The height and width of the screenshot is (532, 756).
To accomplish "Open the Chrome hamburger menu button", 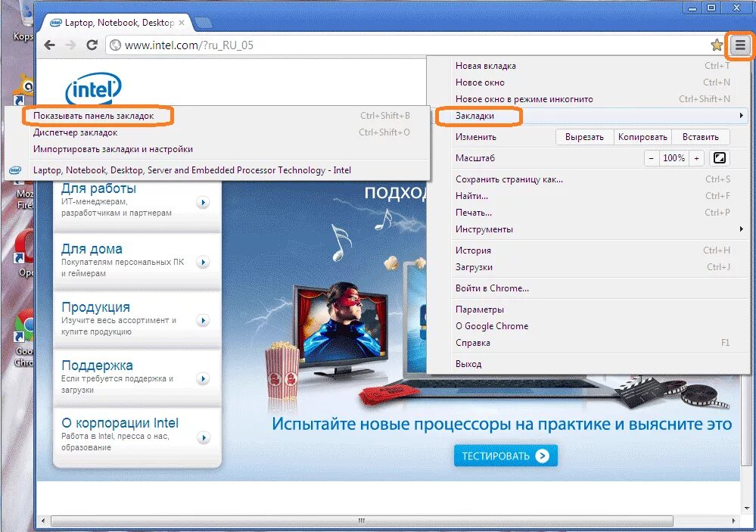I will coord(740,46).
